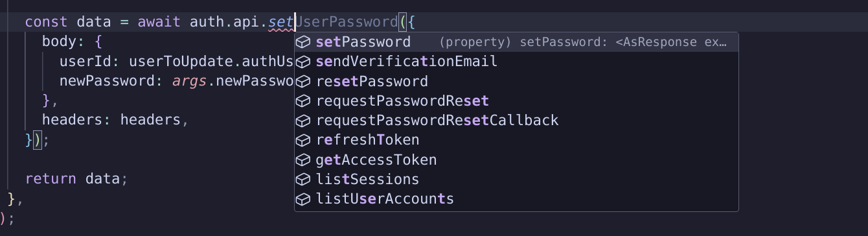This screenshot has height=236, width=868.
Task: Pick resetPassword in the completion list
Action: coord(516,82)
